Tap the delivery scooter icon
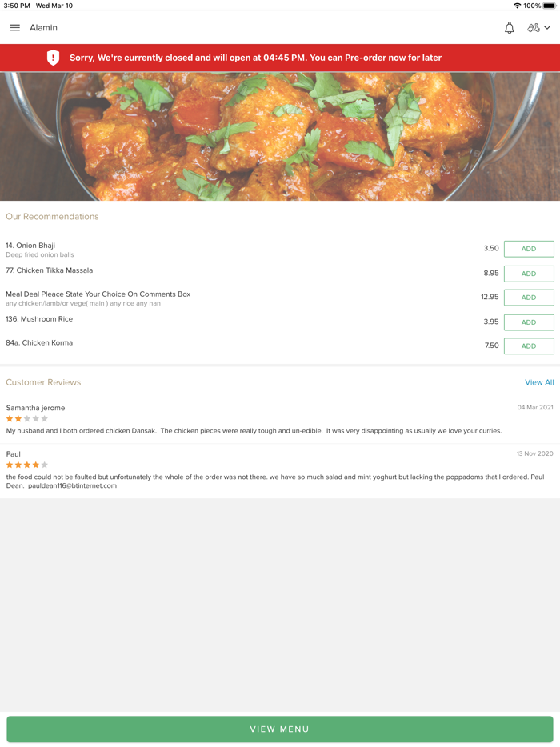560x747 pixels. [x=534, y=28]
